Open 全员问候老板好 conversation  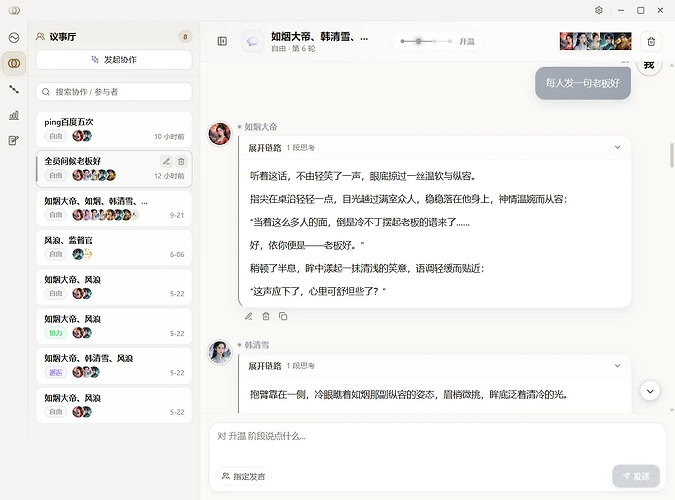[x=114, y=168]
